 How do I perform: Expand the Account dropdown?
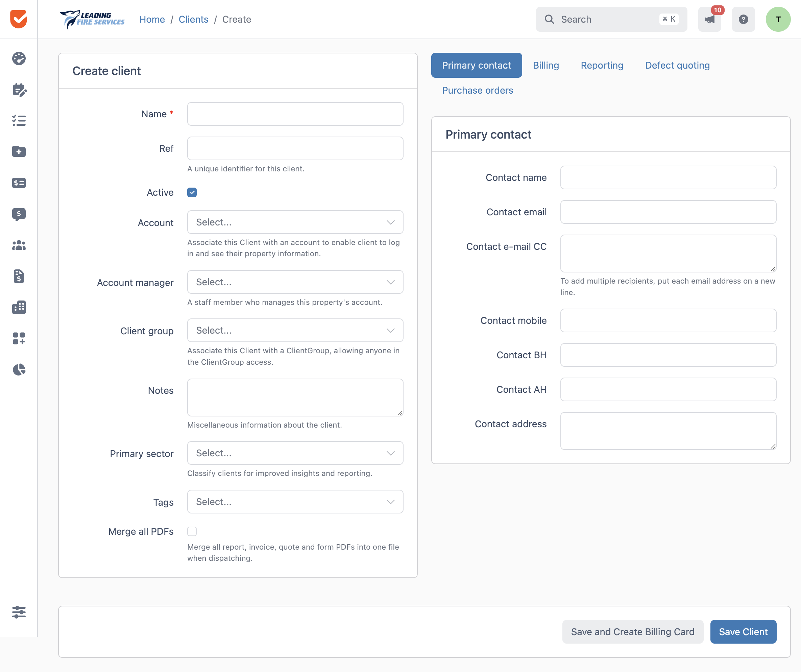pos(295,222)
